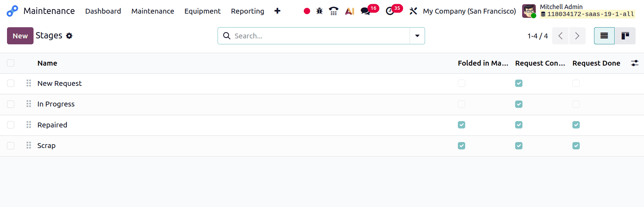Viewport: 644px width, 207px height.
Task: Grab the drag handle of New Request
Action: tap(29, 83)
